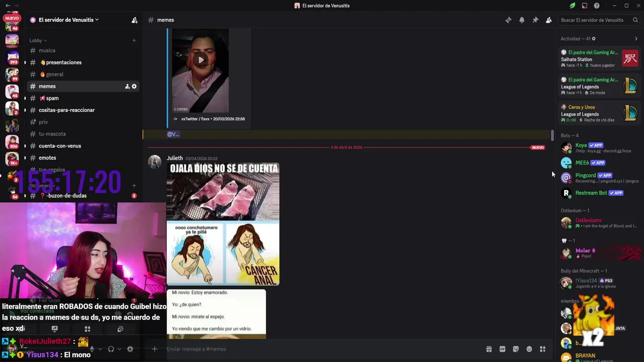The height and width of the screenshot is (362, 644).
Task: Edit memes channel with gear icon
Action: [134, 86]
